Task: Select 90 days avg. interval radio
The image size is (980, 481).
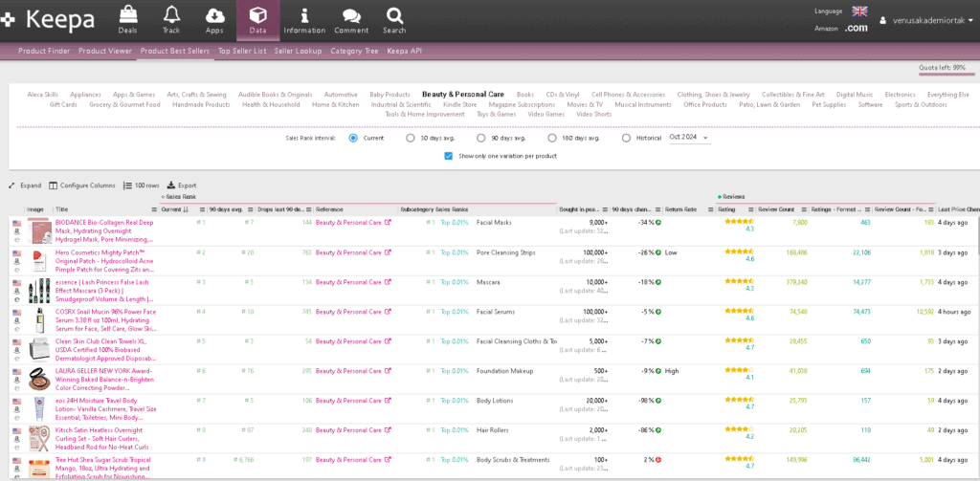Action: tap(480, 138)
